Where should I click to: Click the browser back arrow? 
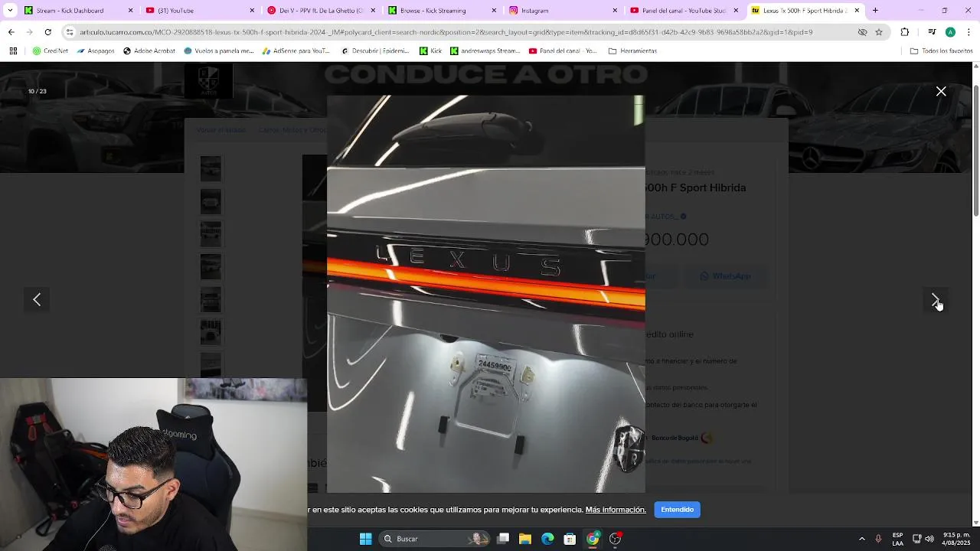(11, 32)
